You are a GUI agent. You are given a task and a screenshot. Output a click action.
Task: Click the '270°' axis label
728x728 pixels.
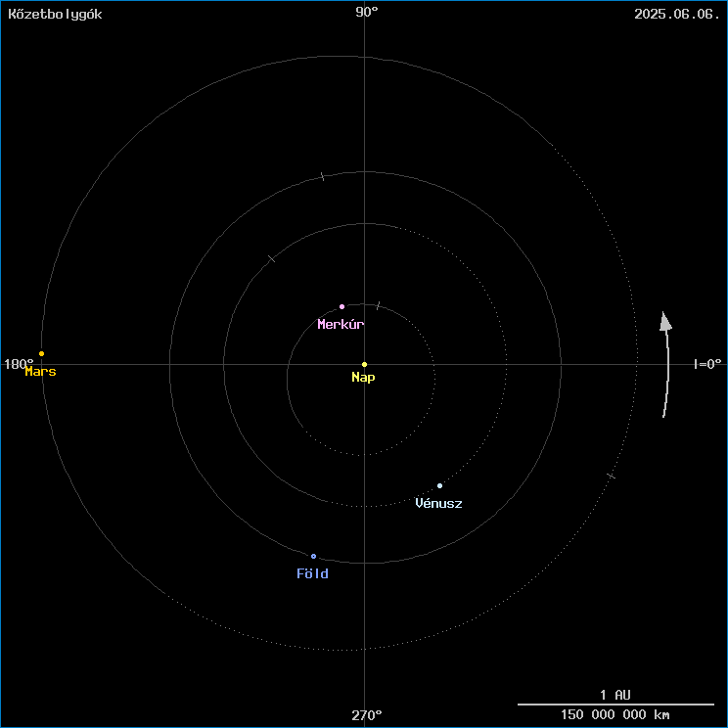(367, 715)
